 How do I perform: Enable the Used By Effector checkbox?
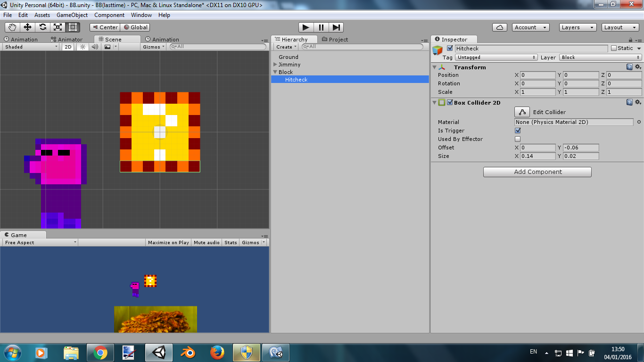518,139
